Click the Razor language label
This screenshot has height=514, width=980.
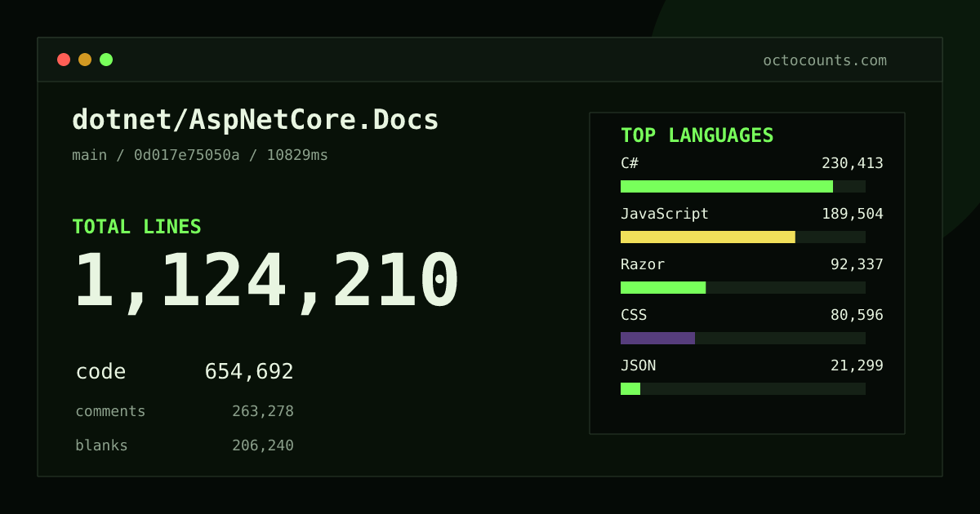(x=643, y=264)
